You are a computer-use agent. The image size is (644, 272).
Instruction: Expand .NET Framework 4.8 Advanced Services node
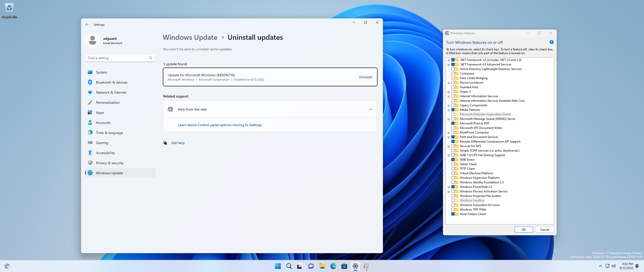tap(449, 65)
